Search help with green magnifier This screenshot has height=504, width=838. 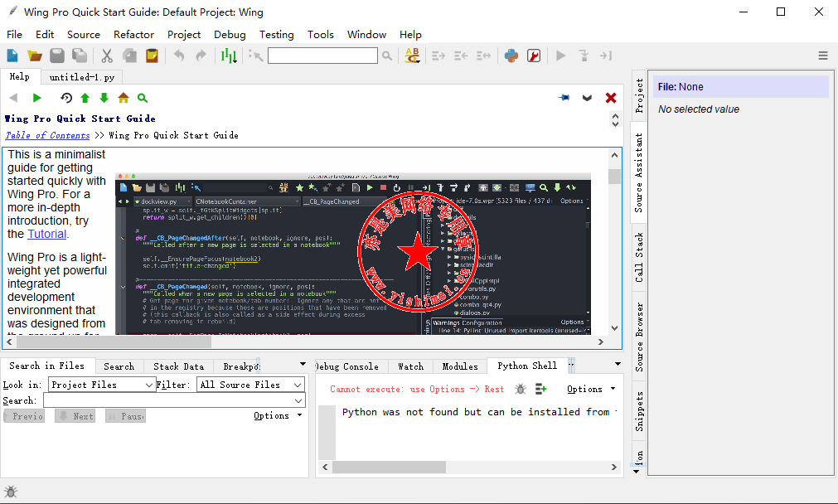(143, 98)
